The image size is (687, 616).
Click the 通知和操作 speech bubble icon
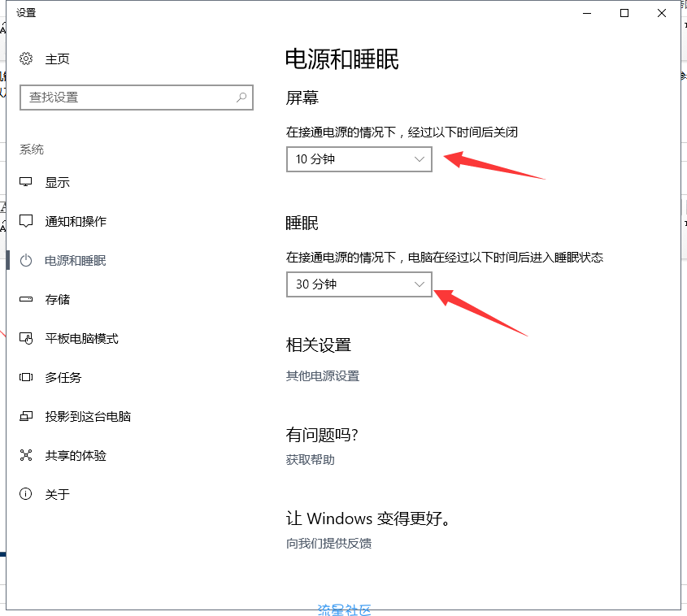(x=26, y=221)
